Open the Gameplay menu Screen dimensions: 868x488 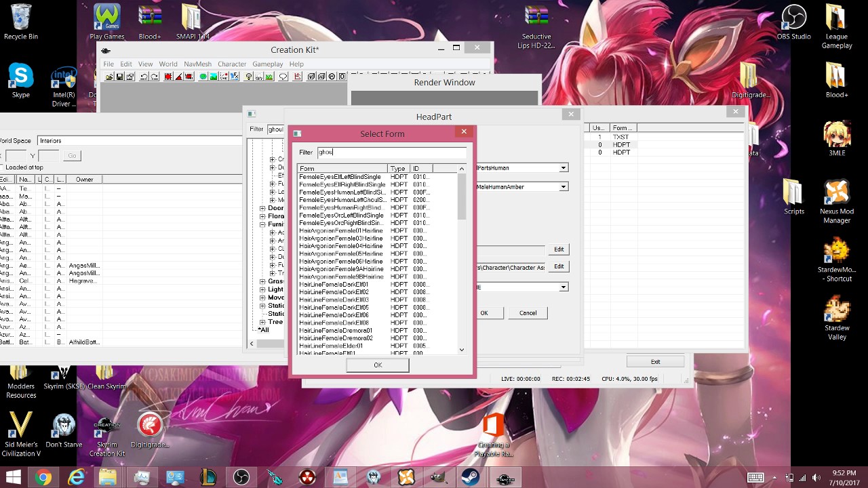pos(267,64)
